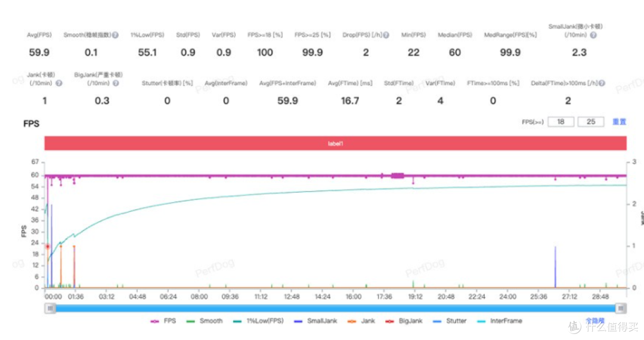Grab the left handle of time range slider

[50, 308]
